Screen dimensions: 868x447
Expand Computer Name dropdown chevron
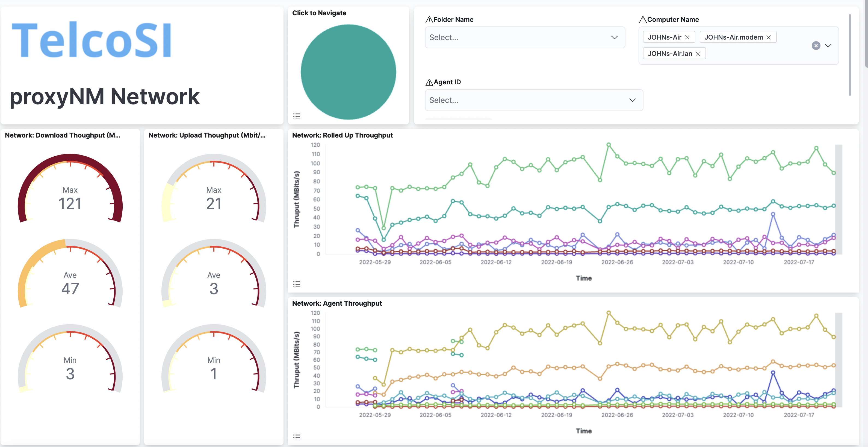[x=828, y=46]
